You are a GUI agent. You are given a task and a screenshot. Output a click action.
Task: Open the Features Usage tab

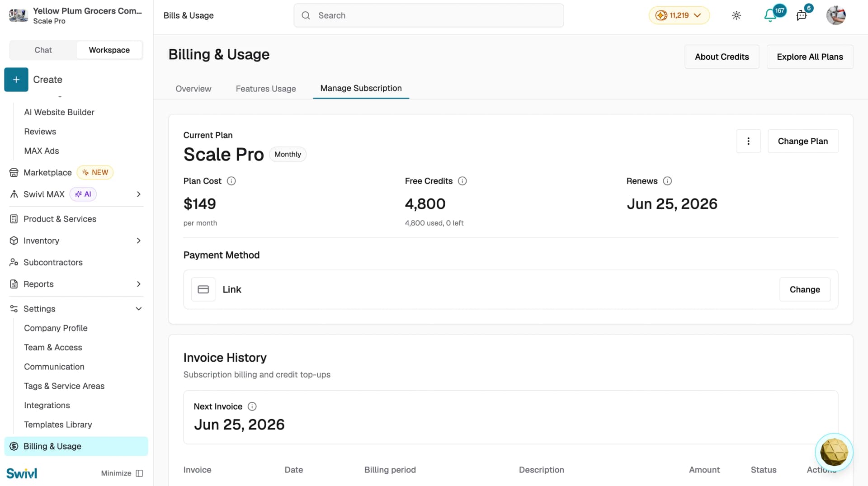click(266, 89)
